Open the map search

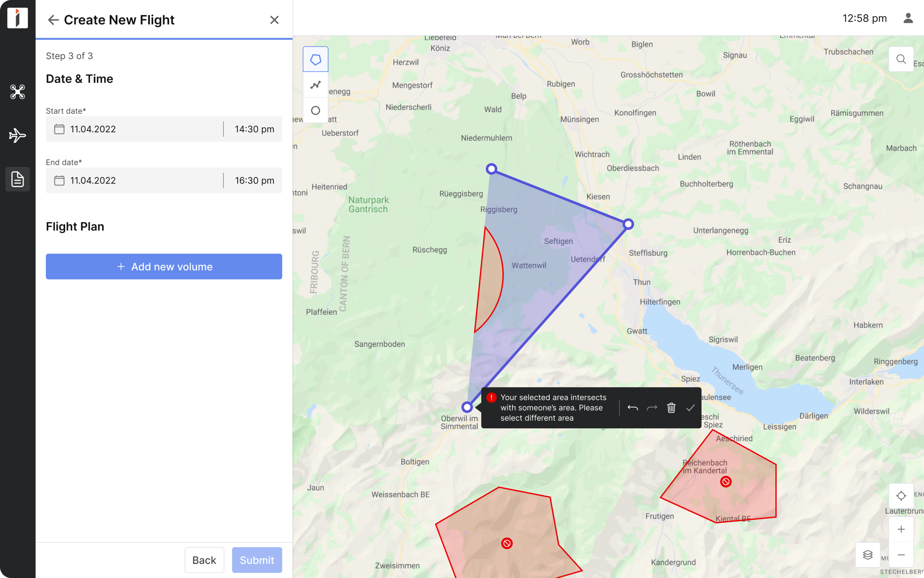click(901, 58)
